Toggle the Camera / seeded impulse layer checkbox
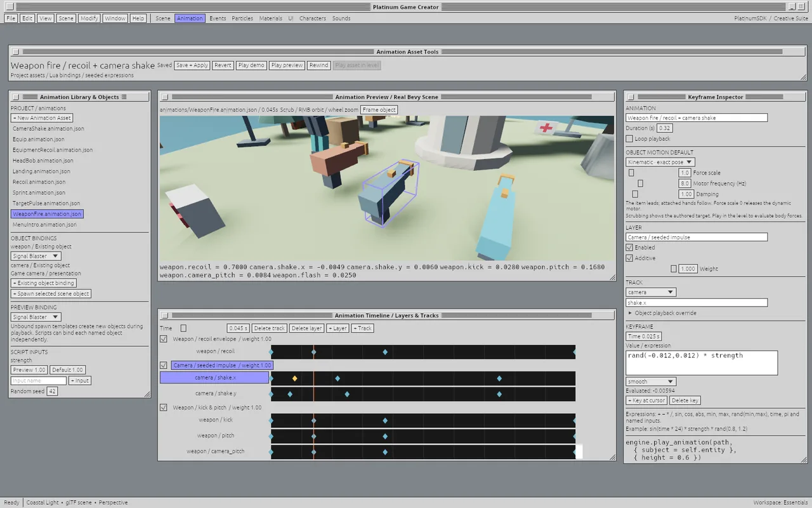The height and width of the screenshot is (508, 812). tap(164, 365)
